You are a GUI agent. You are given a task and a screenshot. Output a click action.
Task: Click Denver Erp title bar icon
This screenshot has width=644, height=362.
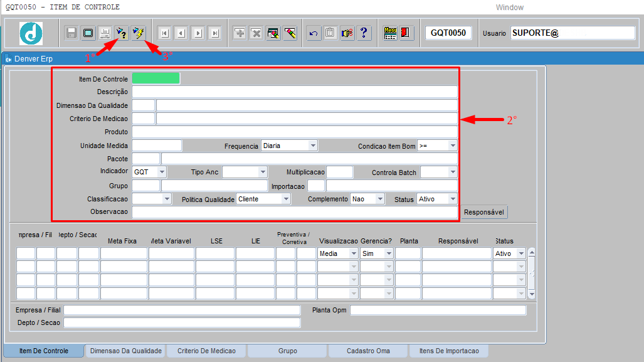pos(8,59)
